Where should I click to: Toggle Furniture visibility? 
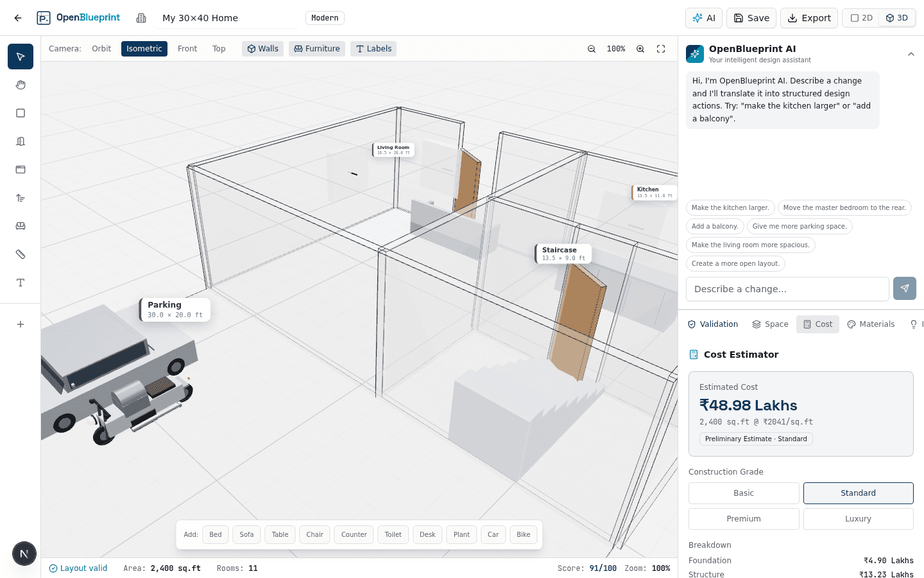click(317, 49)
